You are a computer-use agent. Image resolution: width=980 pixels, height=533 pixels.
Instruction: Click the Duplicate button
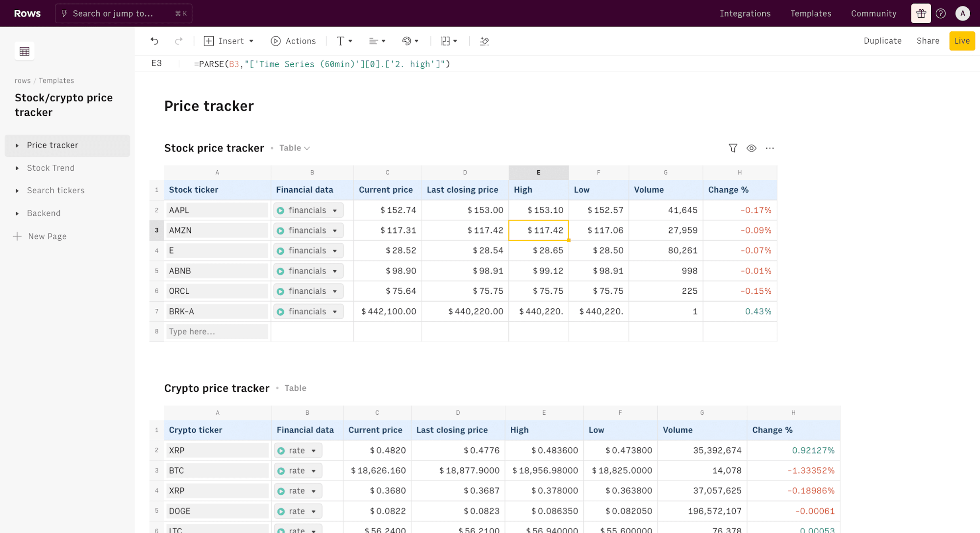[882, 41]
